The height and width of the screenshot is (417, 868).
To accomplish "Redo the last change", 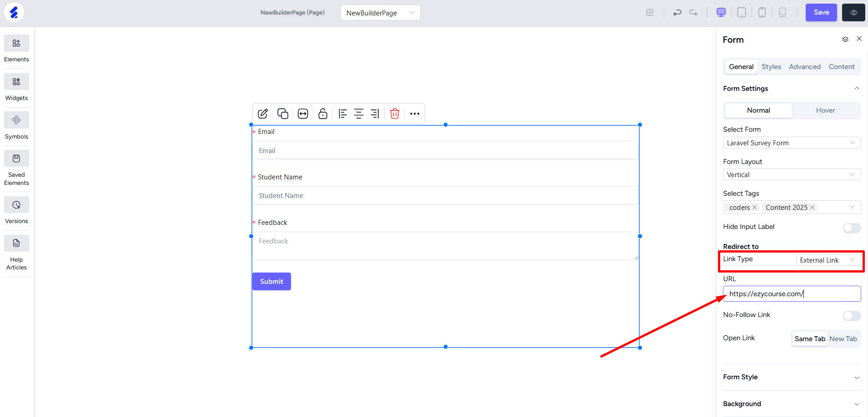I will (693, 13).
